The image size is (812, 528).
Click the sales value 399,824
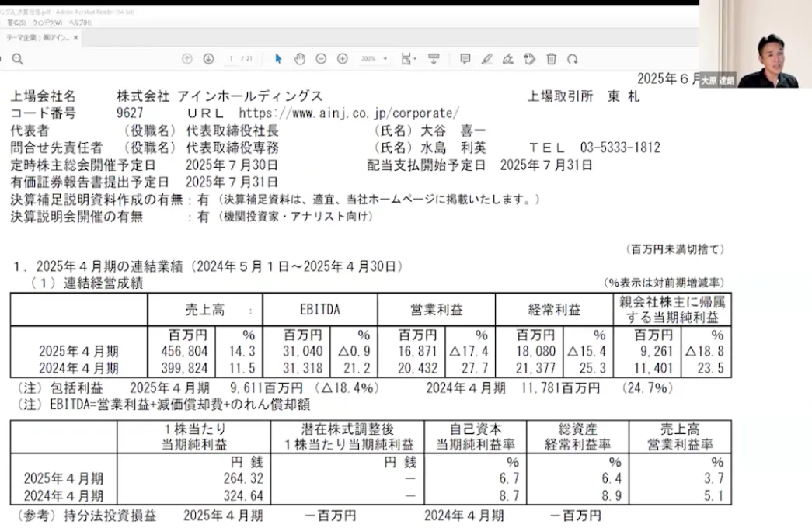click(184, 368)
